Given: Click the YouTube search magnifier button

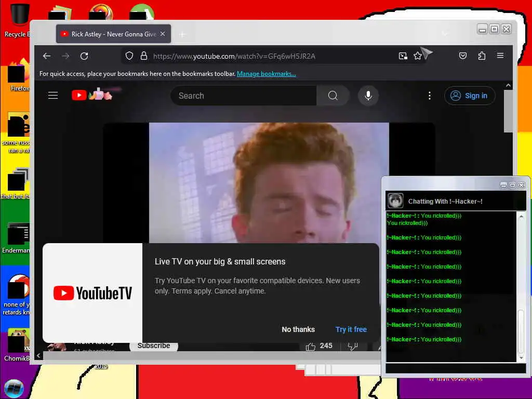Looking at the screenshot, I should (x=333, y=96).
